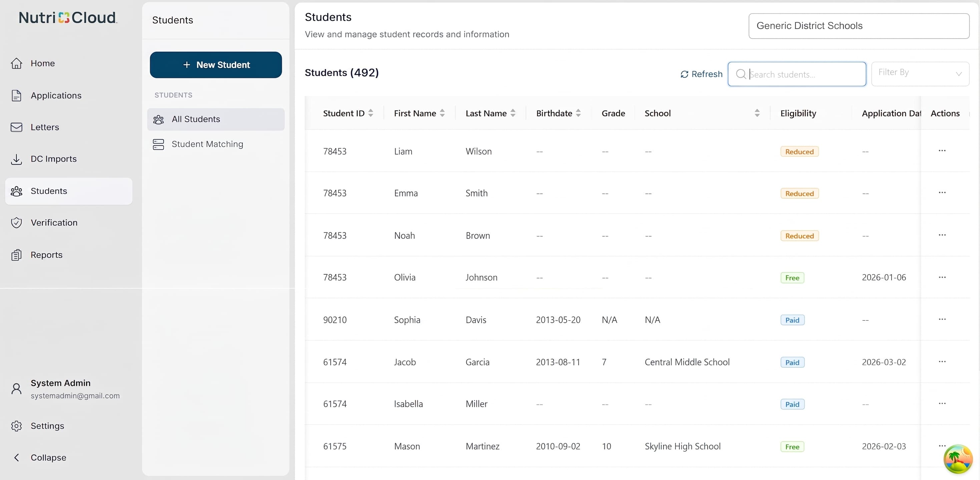Click the New Student button

pyautogui.click(x=216, y=65)
